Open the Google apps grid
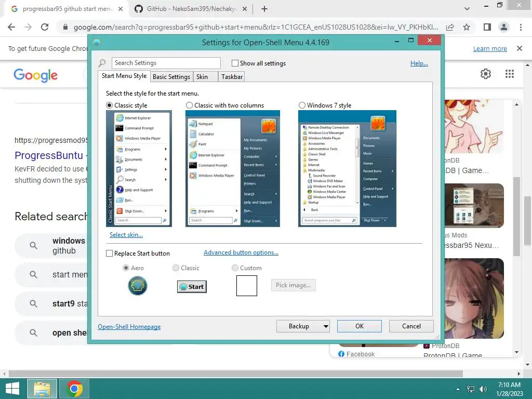This screenshot has height=399, width=532. coord(510,74)
